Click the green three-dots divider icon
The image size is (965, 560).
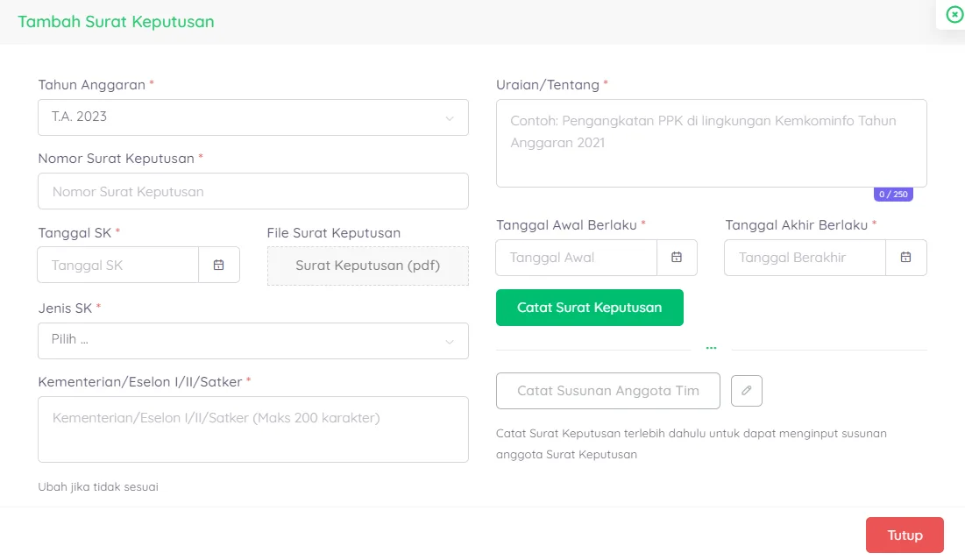(x=711, y=349)
